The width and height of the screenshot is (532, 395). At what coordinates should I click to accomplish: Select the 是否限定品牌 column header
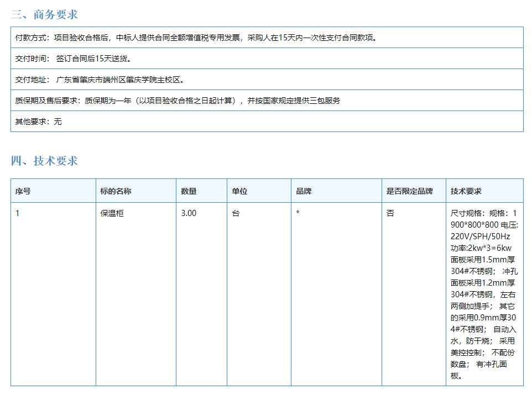coord(410,191)
